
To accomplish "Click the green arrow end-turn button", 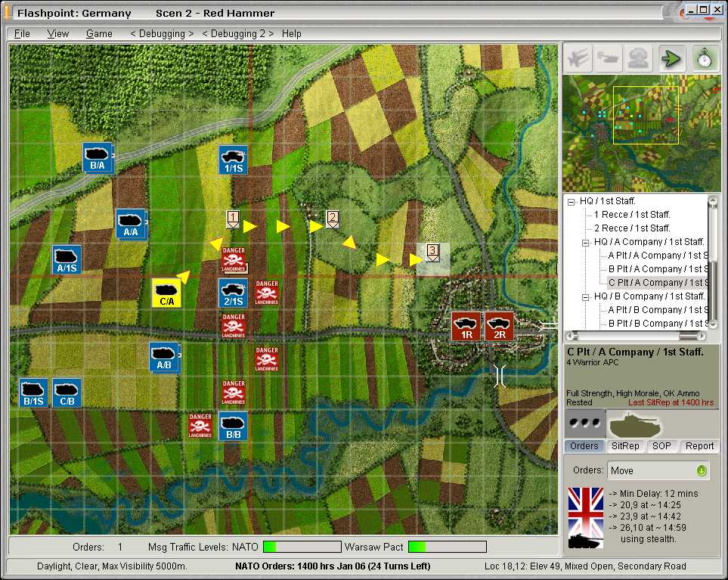I will tap(671, 59).
